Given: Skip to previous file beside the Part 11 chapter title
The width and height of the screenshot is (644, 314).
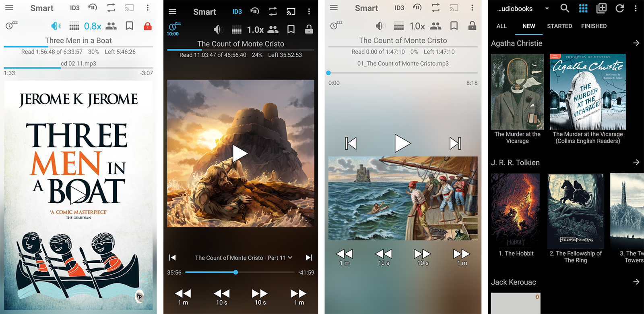Looking at the screenshot, I should coord(172,258).
